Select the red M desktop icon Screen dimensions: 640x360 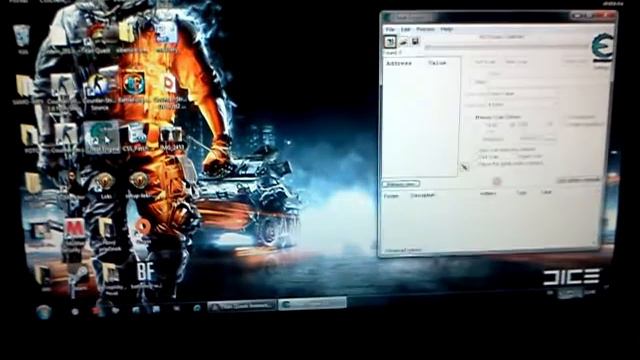(74, 234)
